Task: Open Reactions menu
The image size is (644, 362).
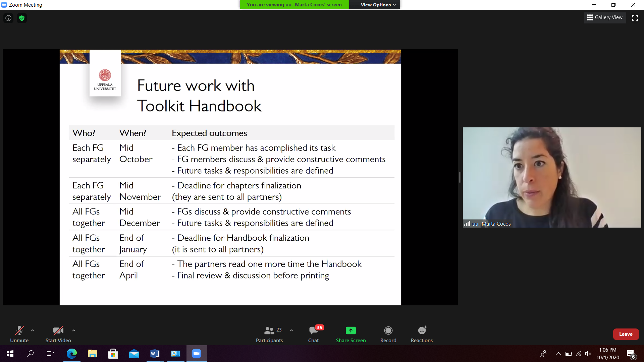Action: (x=422, y=334)
